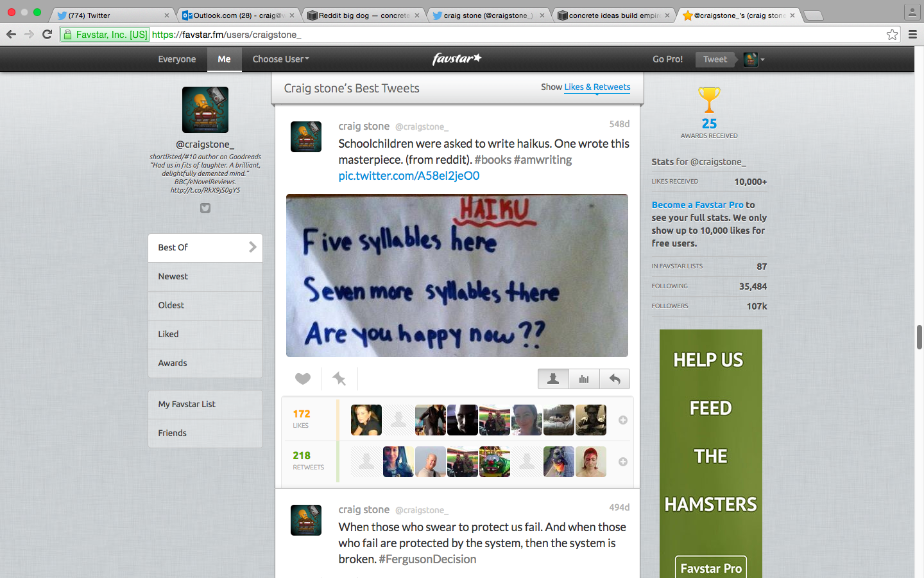Image resolution: width=924 pixels, height=578 pixels.
Task: Click the reply arrow icon on the haiku tweet
Action: (615, 379)
